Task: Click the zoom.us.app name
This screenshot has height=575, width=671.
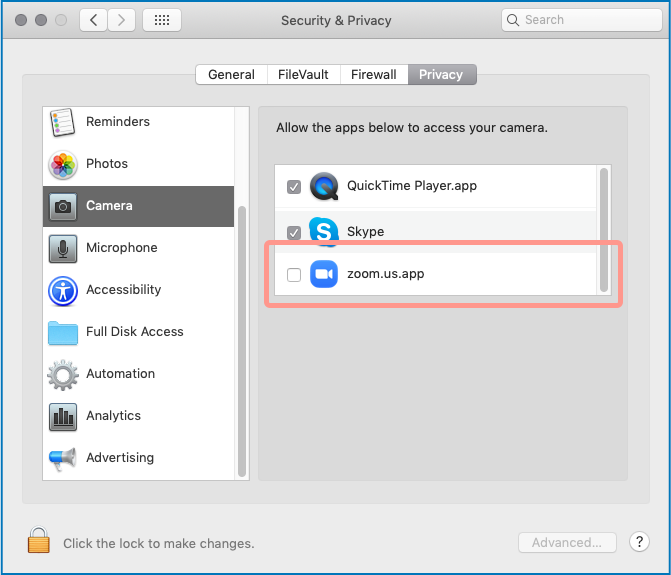Action: point(386,274)
